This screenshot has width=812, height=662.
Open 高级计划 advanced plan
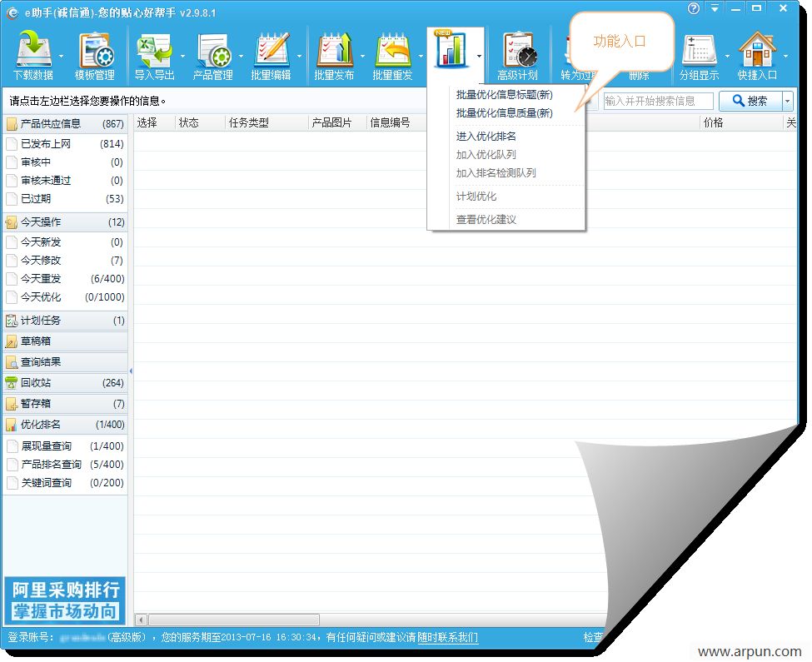pos(517,56)
